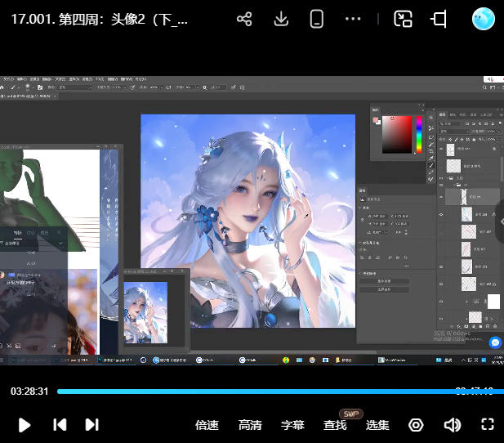The width and height of the screenshot is (504, 443).
Task: Click the blue chat bubble floating button
Action: coord(495,342)
